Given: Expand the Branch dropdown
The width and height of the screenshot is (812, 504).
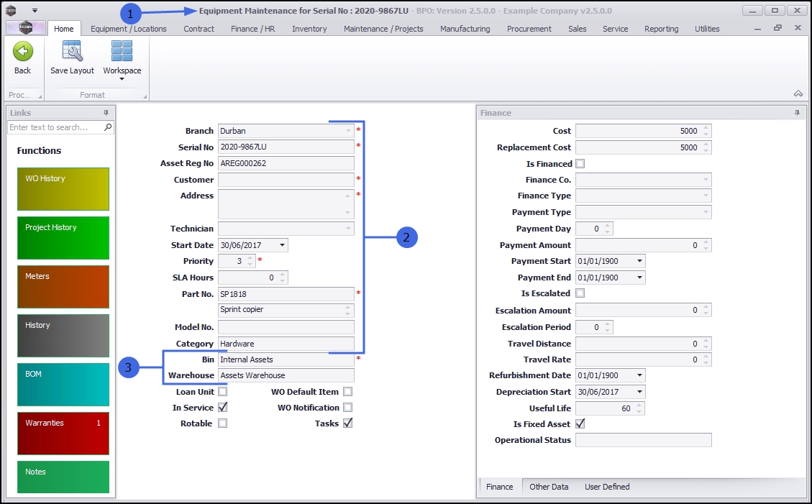Looking at the screenshot, I should [x=348, y=131].
